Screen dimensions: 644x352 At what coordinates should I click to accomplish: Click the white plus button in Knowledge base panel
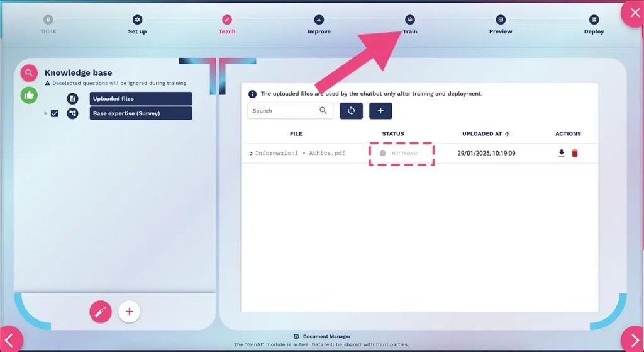pyautogui.click(x=129, y=312)
